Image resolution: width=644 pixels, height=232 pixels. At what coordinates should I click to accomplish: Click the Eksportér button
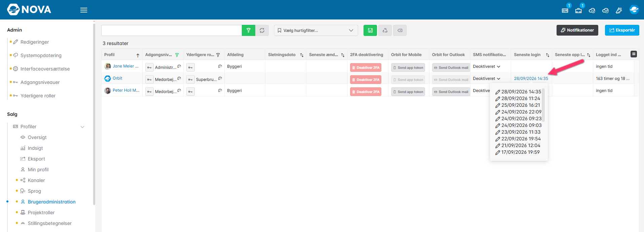pos(622,30)
